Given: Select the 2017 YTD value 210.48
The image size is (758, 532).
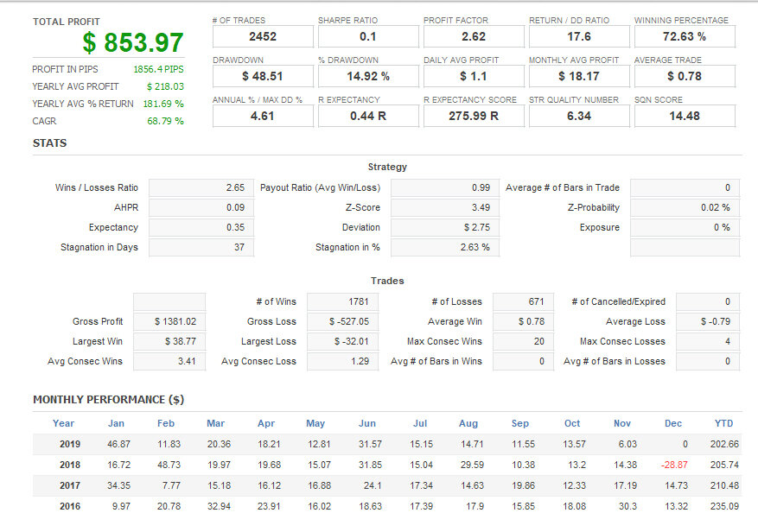Looking at the screenshot, I should coord(724,485).
